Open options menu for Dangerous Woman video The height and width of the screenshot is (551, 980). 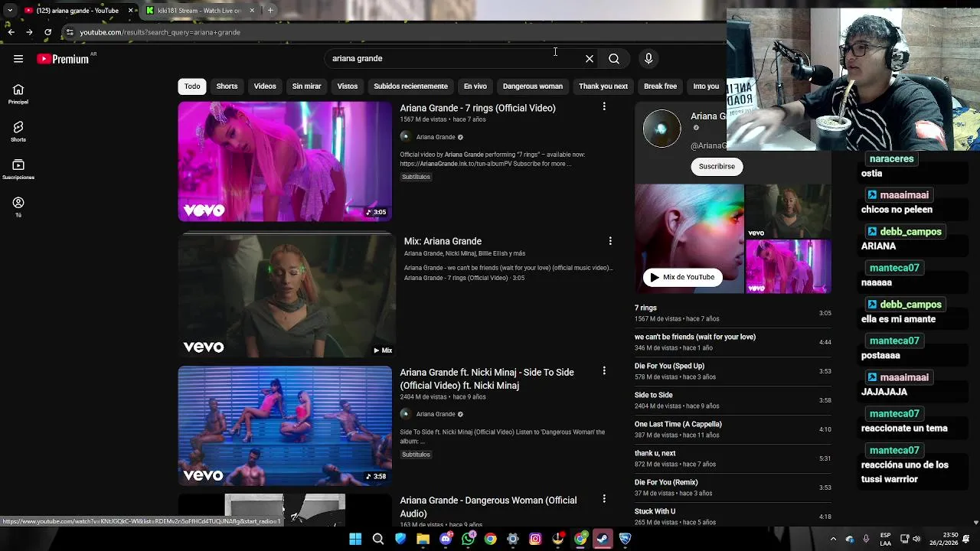(x=604, y=499)
